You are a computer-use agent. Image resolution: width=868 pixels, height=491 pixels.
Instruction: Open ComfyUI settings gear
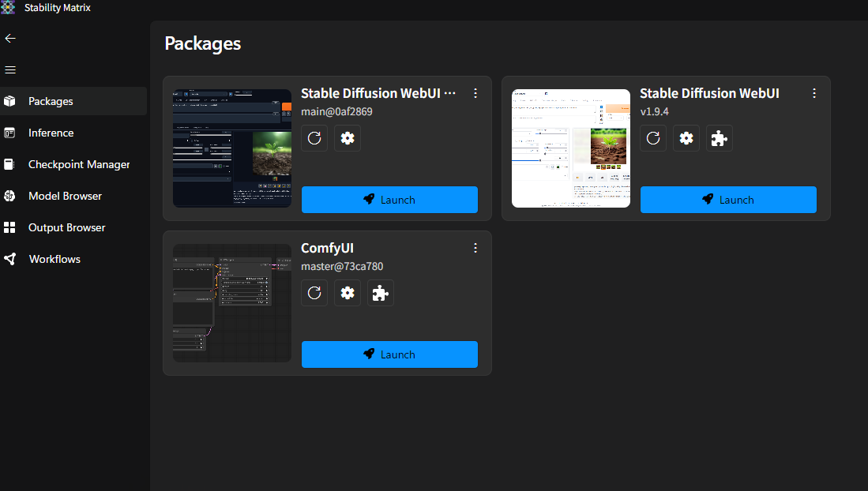(x=348, y=293)
